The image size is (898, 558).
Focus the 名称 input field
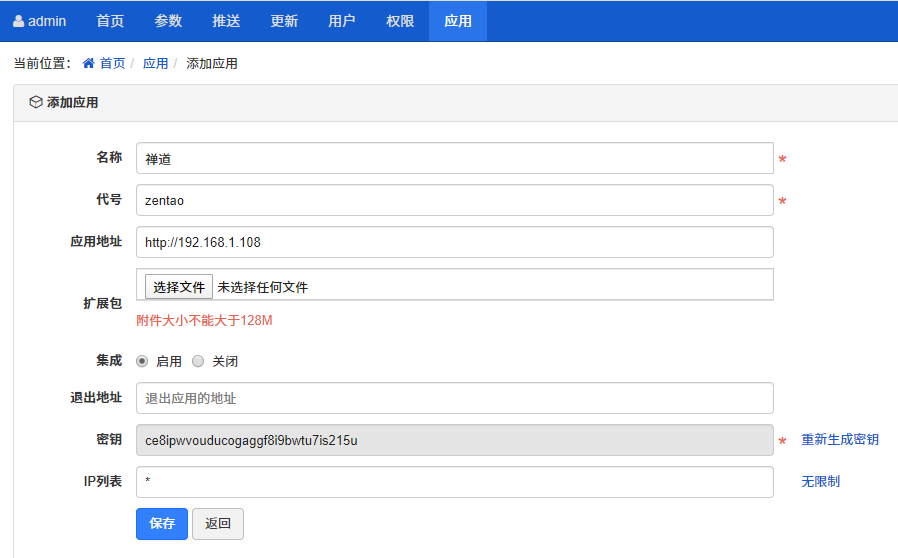coord(454,158)
